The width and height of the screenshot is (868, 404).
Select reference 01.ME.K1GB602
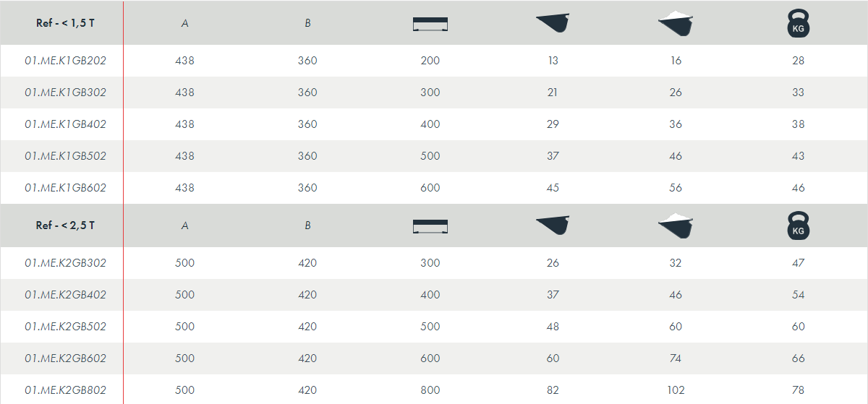[66, 188]
